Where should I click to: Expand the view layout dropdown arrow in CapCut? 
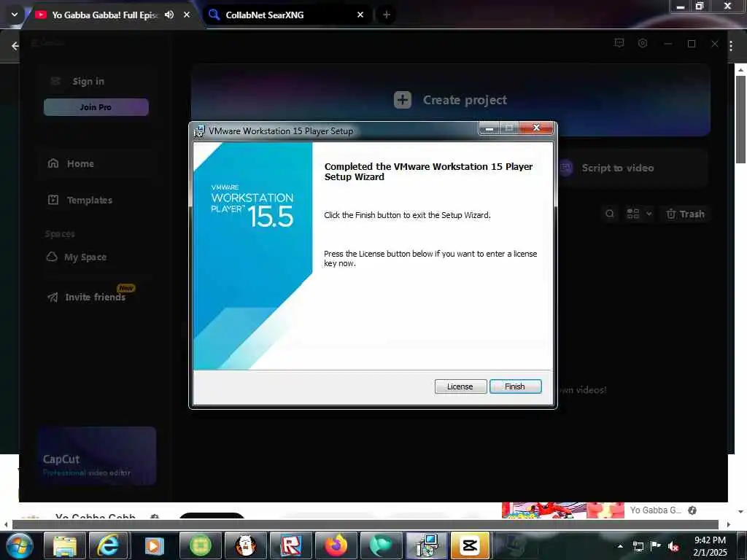(x=649, y=214)
